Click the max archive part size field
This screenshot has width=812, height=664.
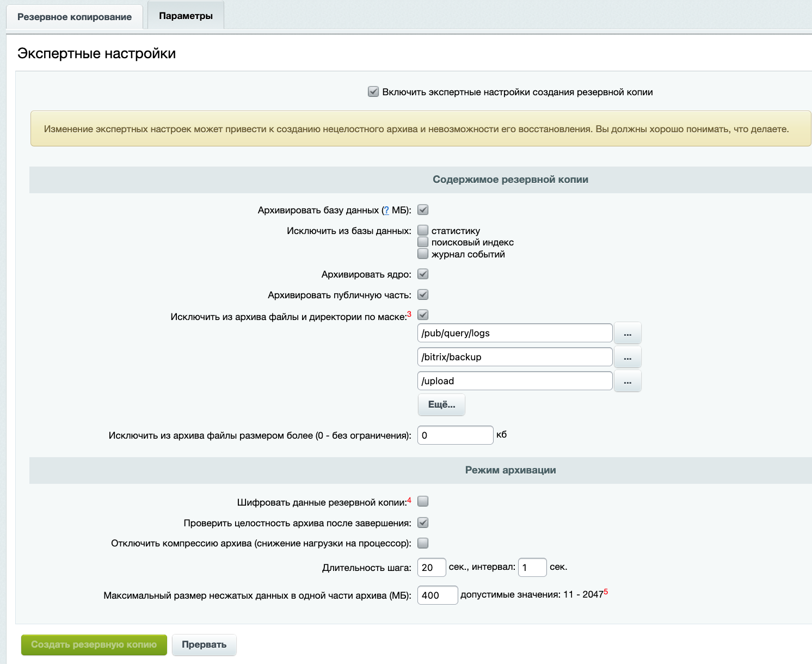tap(437, 595)
